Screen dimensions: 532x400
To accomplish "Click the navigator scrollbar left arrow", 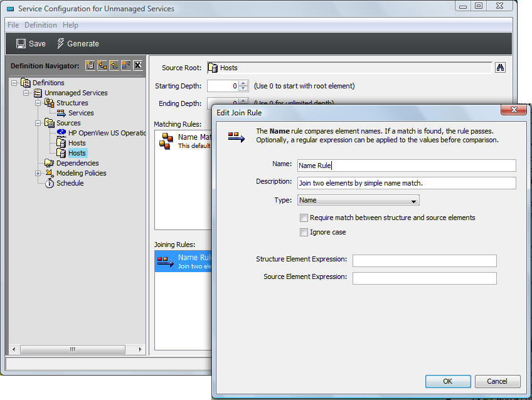I will tap(14, 349).
